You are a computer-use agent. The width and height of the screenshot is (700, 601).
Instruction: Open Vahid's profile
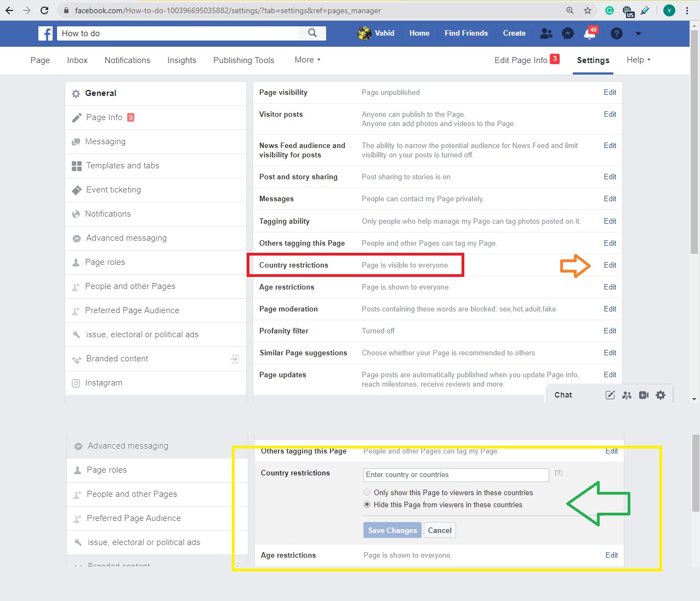[x=376, y=33]
